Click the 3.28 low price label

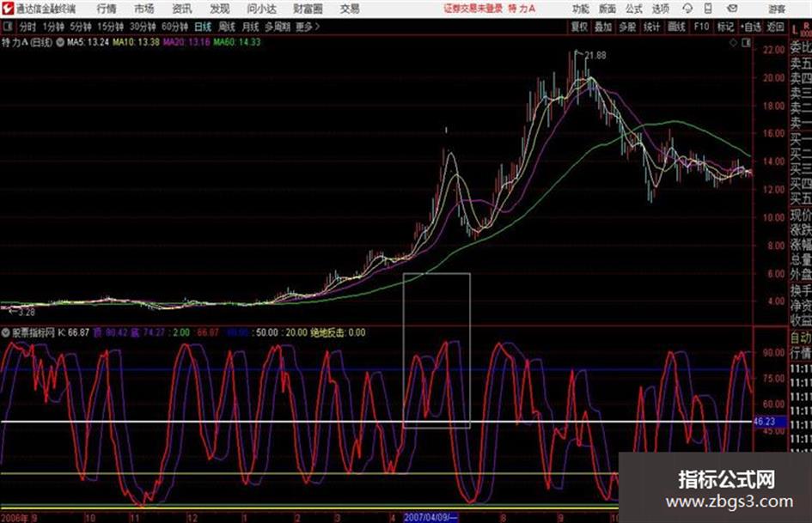click(x=26, y=312)
